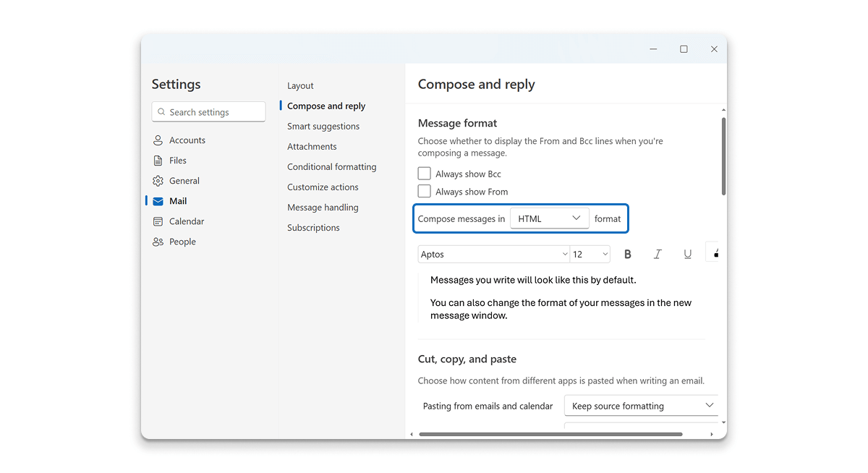Open the Attachments settings page
Screen dimensions: 868x473
click(x=312, y=146)
